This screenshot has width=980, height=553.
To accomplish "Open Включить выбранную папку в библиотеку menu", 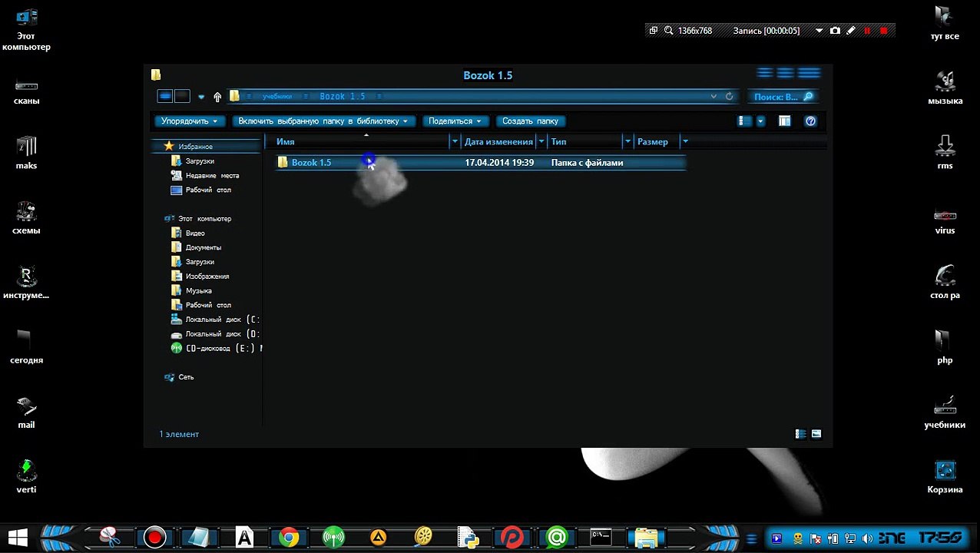I will click(x=323, y=121).
